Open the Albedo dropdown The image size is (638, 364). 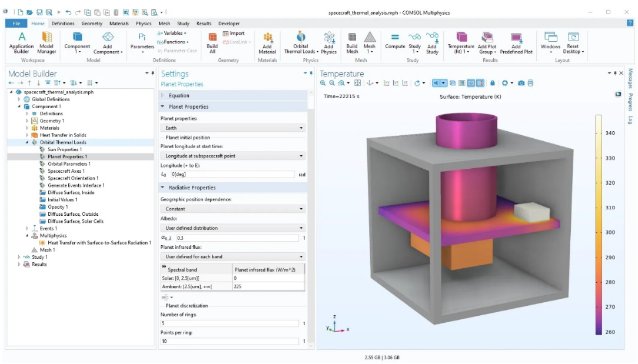tap(232, 228)
